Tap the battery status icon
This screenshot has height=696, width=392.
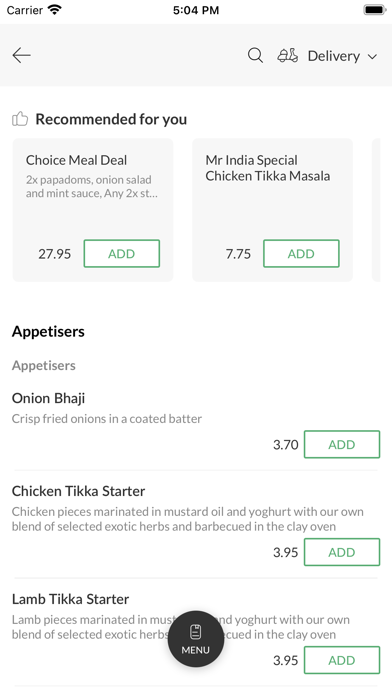click(375, 10)
